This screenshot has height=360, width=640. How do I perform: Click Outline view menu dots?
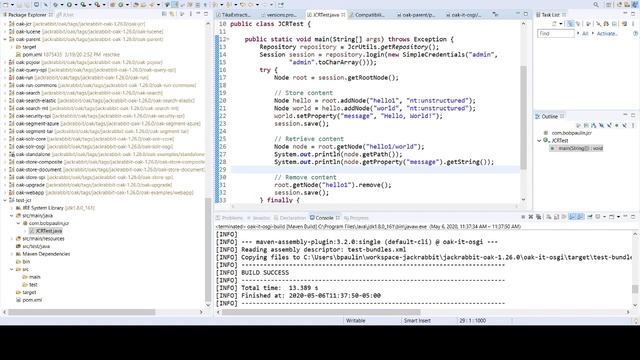[x=633, y=125]
